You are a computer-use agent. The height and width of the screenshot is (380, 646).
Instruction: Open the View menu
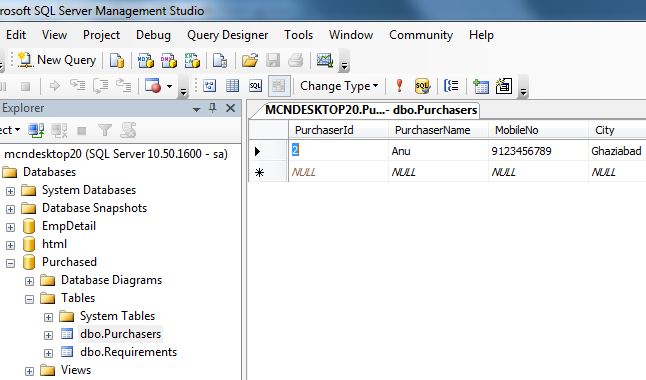(54, 35)
